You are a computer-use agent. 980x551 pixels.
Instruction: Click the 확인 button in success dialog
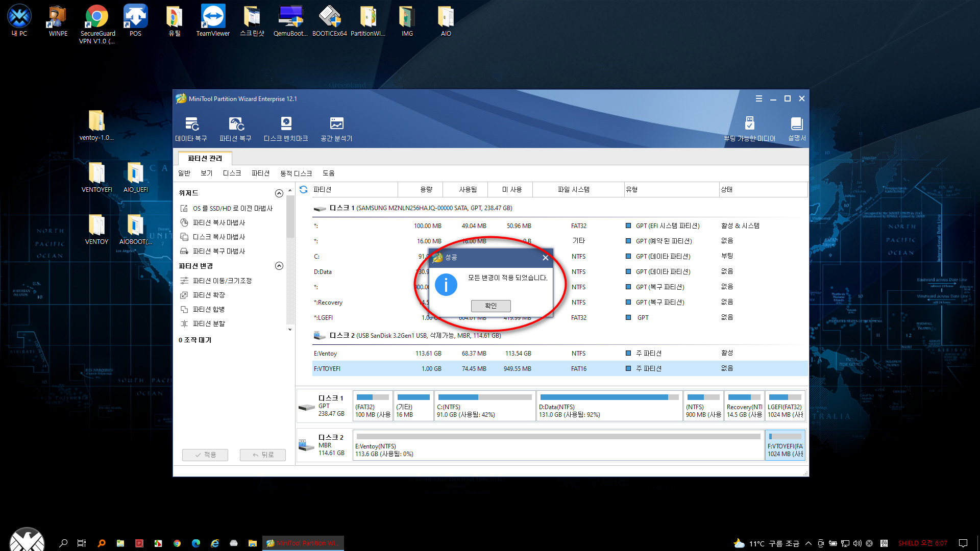[x=491, y=306]
